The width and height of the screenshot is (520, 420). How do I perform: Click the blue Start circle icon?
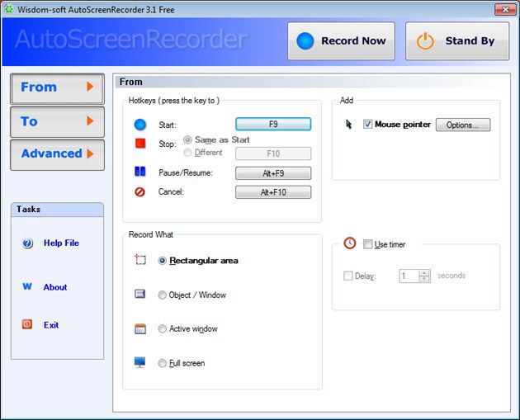coord(140,125)
